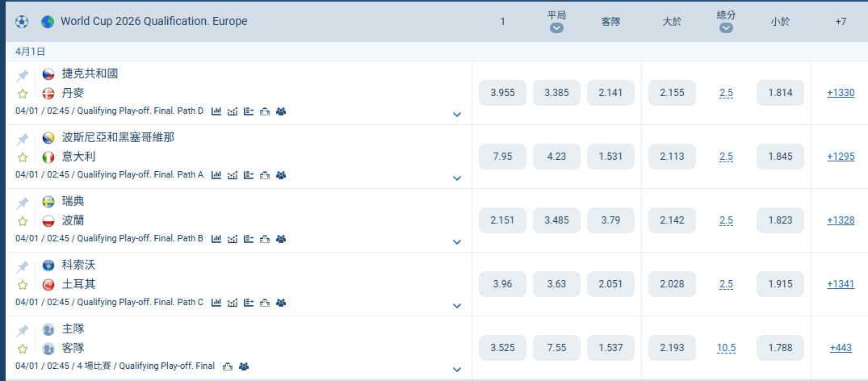
Task: Pin the 主隊 vs 客隊 row
Action: pyautogui.click(x=23, y=330)
